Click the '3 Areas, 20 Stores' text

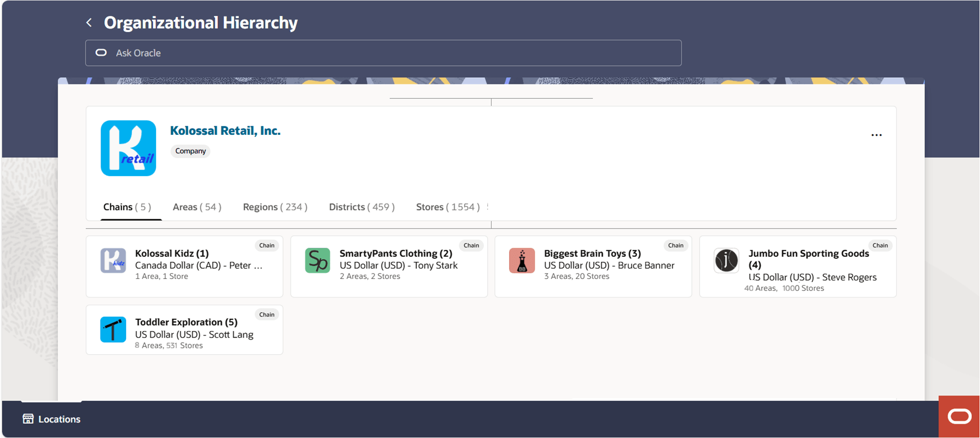pos(577,276)
